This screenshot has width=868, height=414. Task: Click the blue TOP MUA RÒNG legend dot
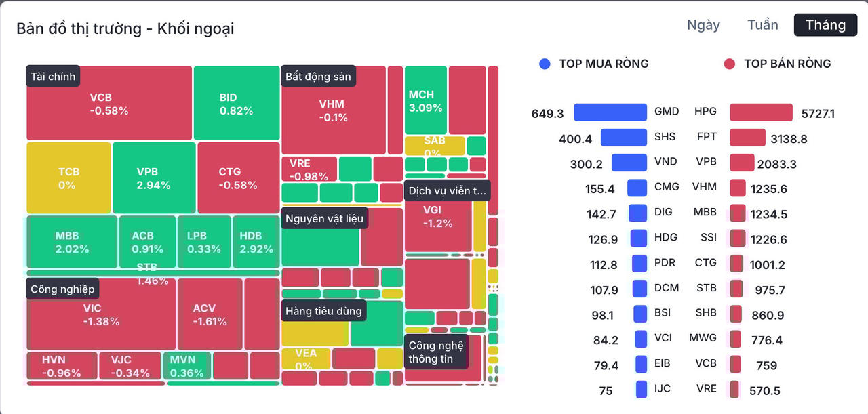pos(545,64)
